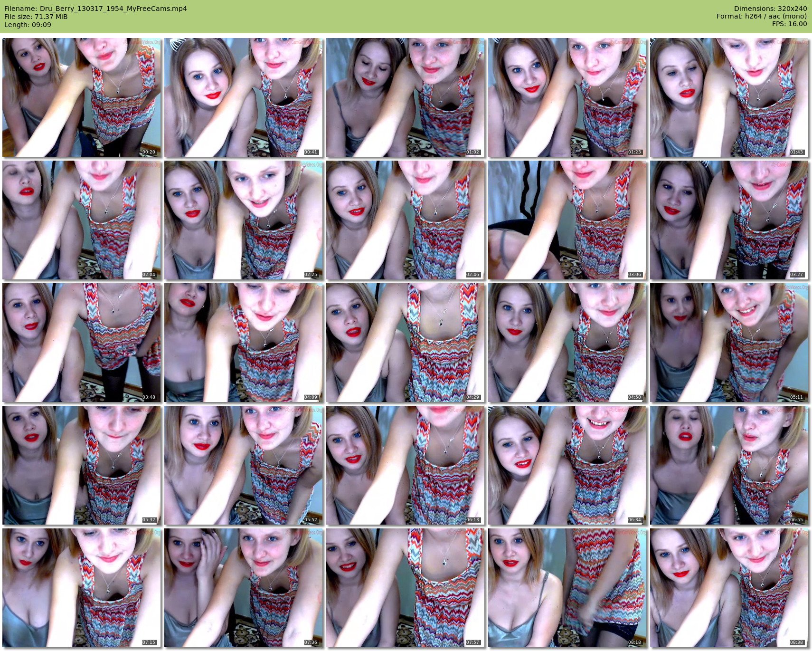Click the Dimensions 320x240 text
Image resolution: width=812 pixels, height=651 pixels.
pos(770,9)
